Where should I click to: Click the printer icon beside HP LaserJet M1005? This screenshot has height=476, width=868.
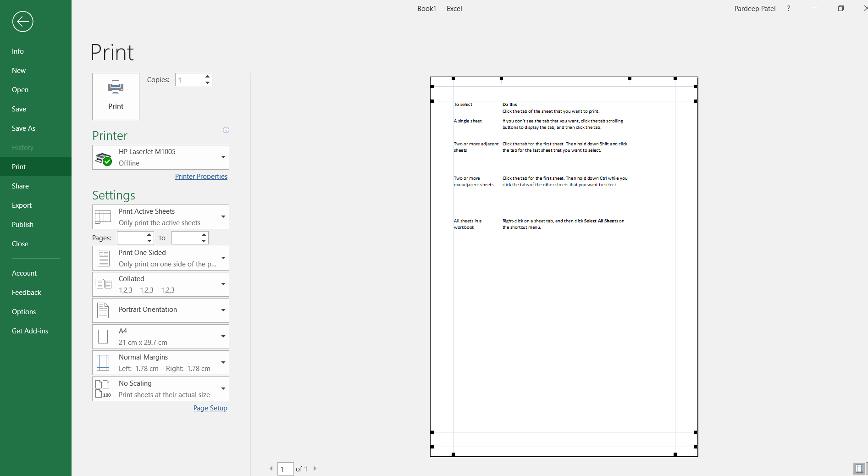click(x=104, y=157)
